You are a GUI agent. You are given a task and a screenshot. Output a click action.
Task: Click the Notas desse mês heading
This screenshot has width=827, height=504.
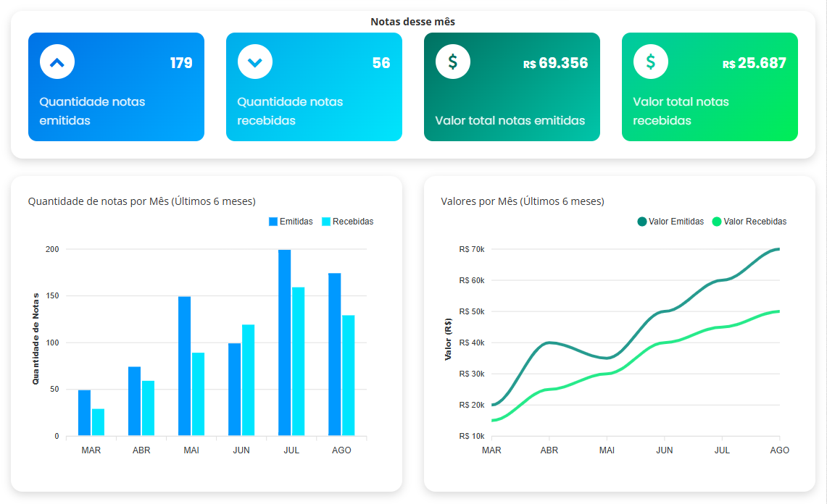click(413, 21)
